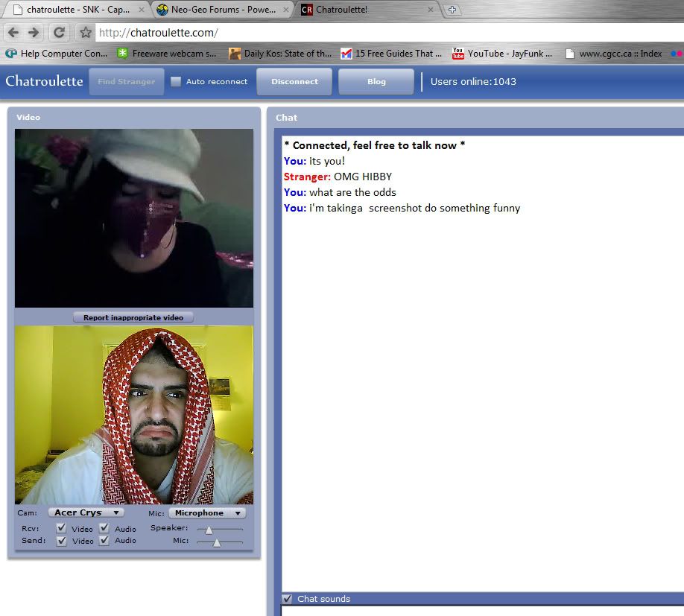The height and width of the screenshot is (616, 684).
Task: Click 'Connected, feel free to talk now' line
Action: pos(374,145)
